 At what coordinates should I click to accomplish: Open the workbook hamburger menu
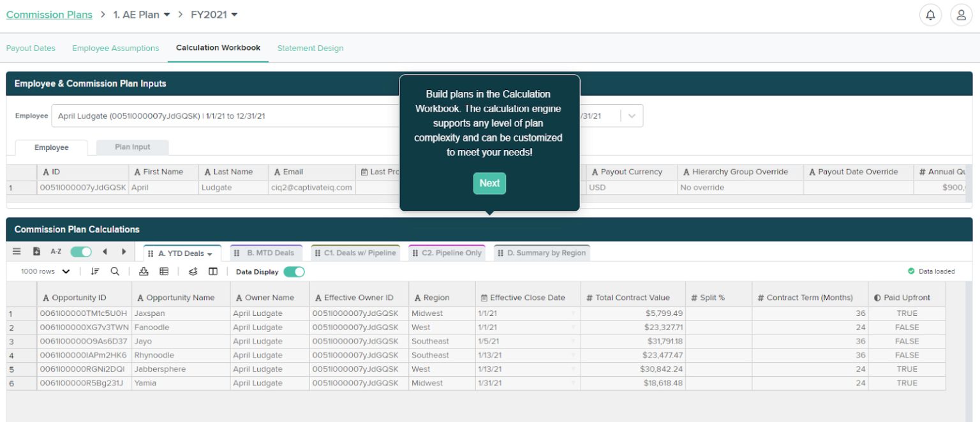[17, 252]
